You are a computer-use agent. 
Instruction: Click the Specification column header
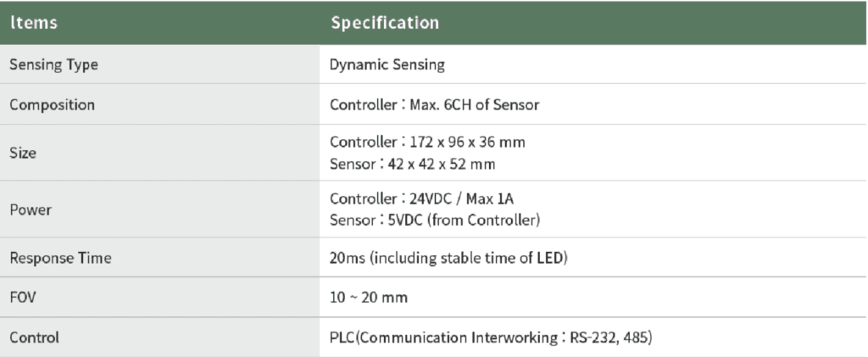pos(385,23)
